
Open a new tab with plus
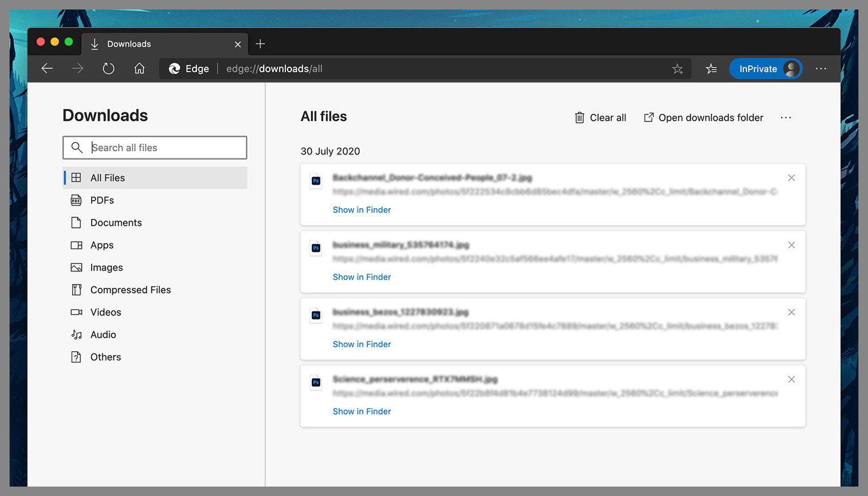point(260,44)
